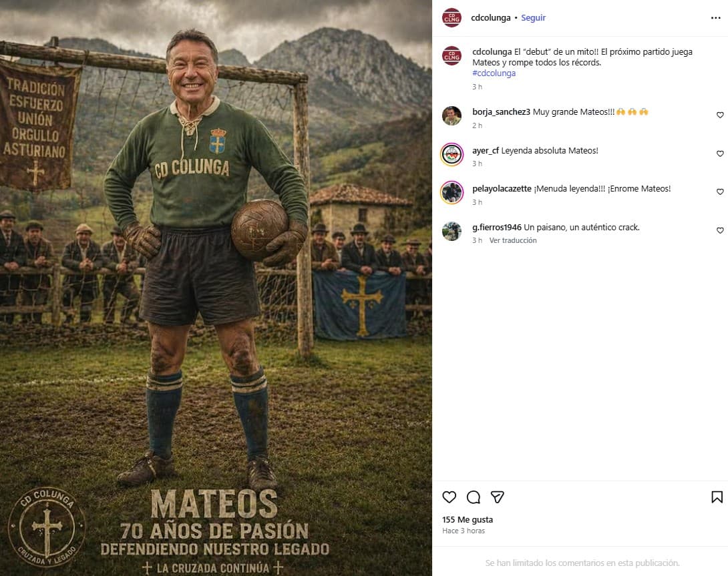Open cdcolunga profile picture in header
The image size is (728, 576).
pyautogui.click(x=451, y=18)
